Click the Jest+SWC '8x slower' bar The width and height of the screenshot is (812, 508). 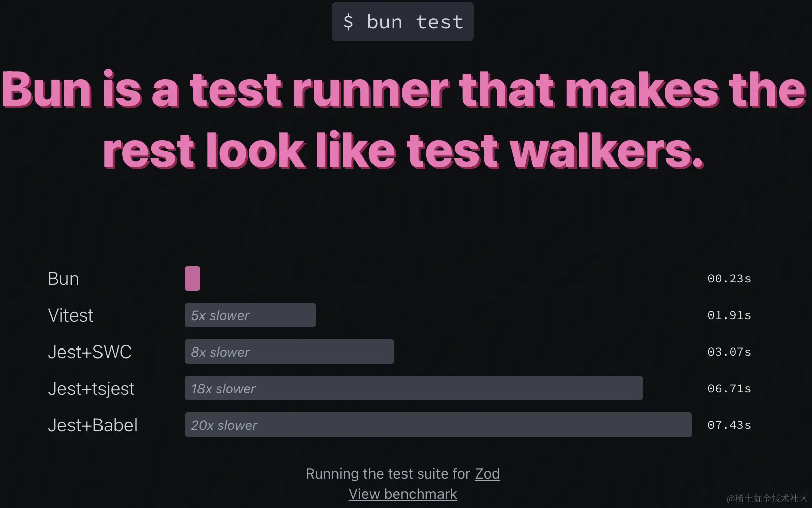point(289,352)
